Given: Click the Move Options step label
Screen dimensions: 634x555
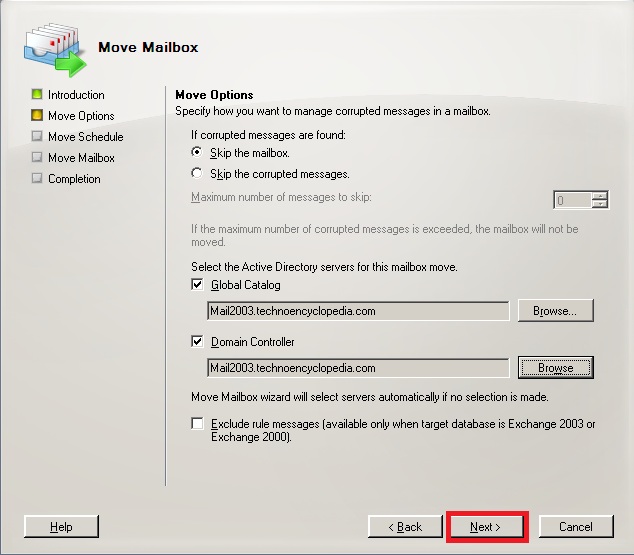Looking at the screenshot, I should (x=81, y=116).
